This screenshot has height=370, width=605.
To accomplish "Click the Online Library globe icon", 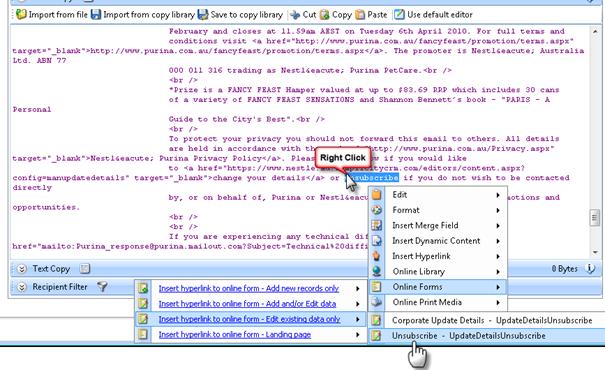I will click(377, 272).
